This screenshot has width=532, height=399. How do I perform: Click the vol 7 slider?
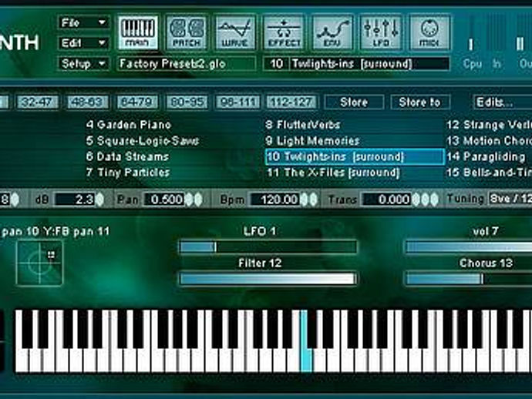[x=469, y=246]
